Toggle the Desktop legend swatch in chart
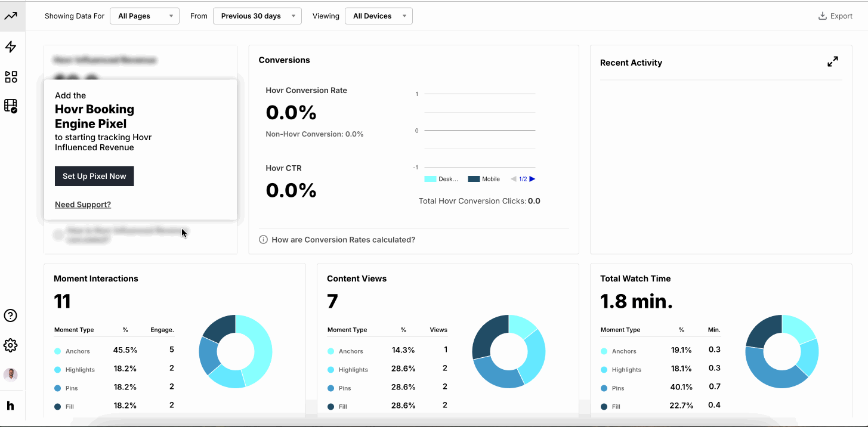 431,179
